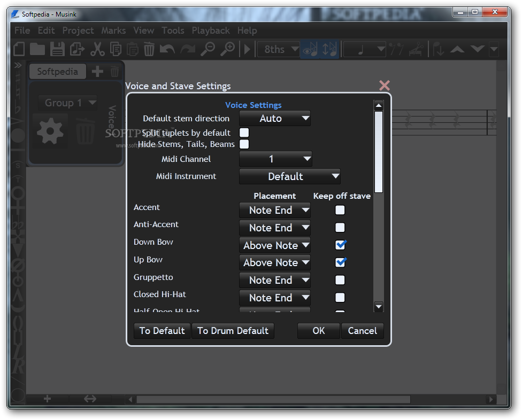Click the up chevron toolbar arrow

(457, 49)
